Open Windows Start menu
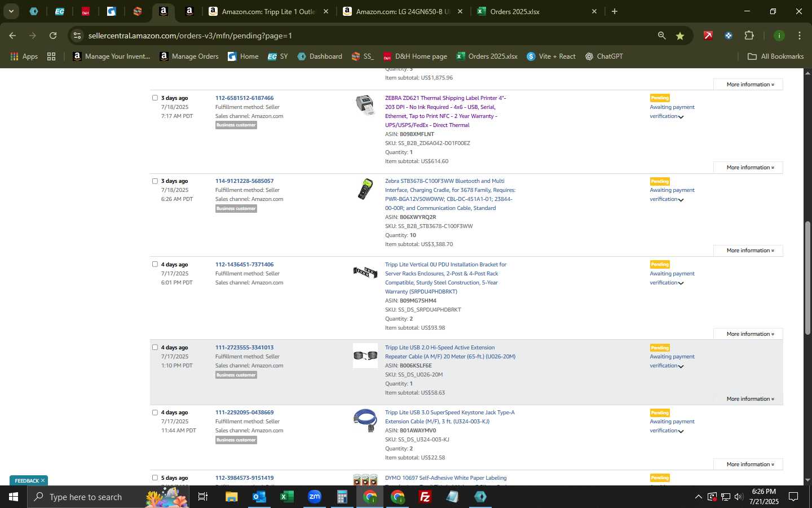Image resolution: width=812 pixels, height=508 pixels. 13,497
